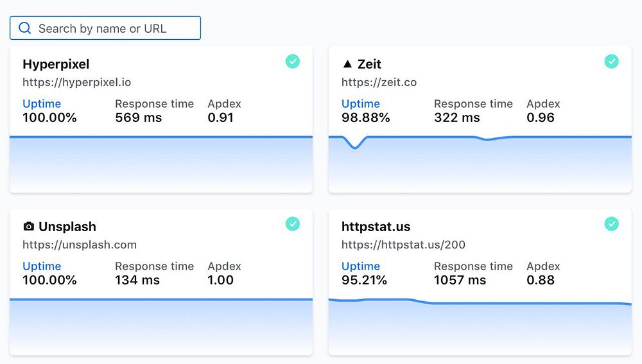642x364 pixels.
Task: Open the httpstat.us monitor title
Action: coord(376,227)
